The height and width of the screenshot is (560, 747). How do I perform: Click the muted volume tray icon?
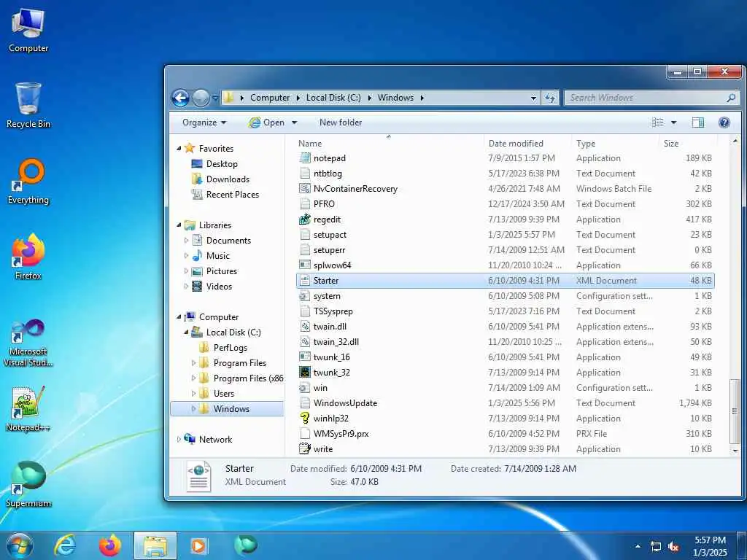(x=673, y=547)
